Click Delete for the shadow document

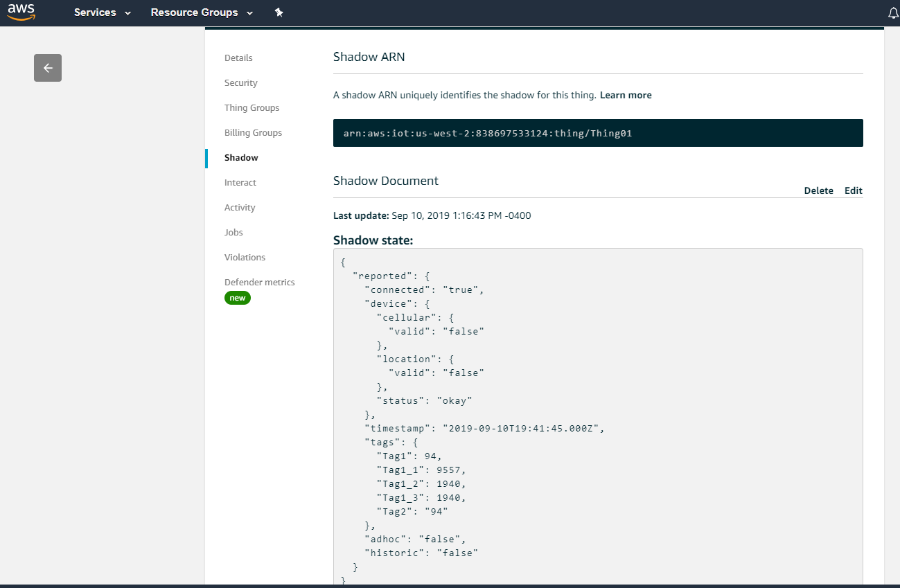click(x=818, y=190)
